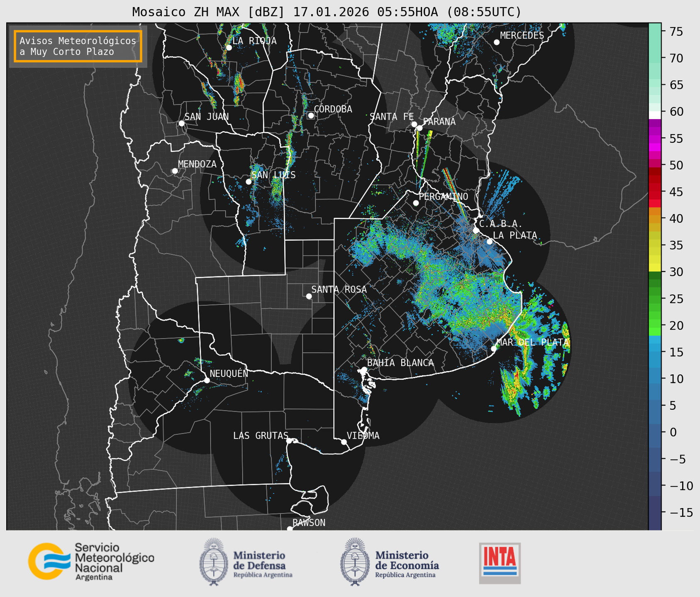Click the green 25 dBZ color band
The height and width of the screenshot is (597, 700).
pos(655,299)
